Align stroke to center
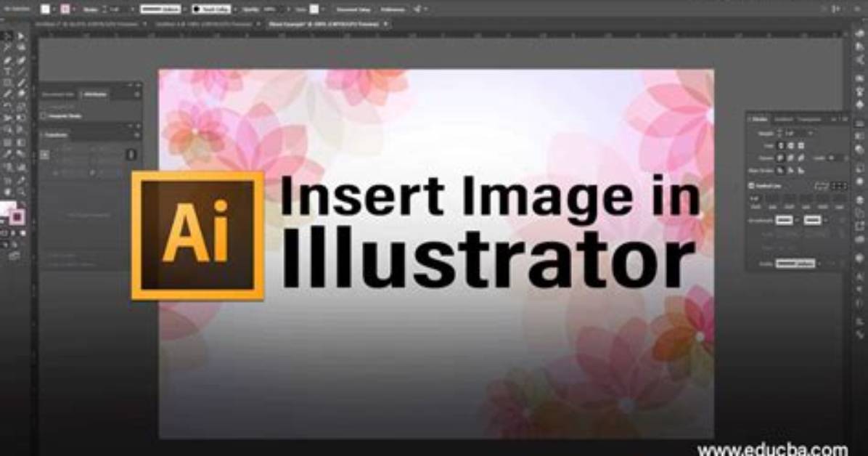 pos(781,170)
